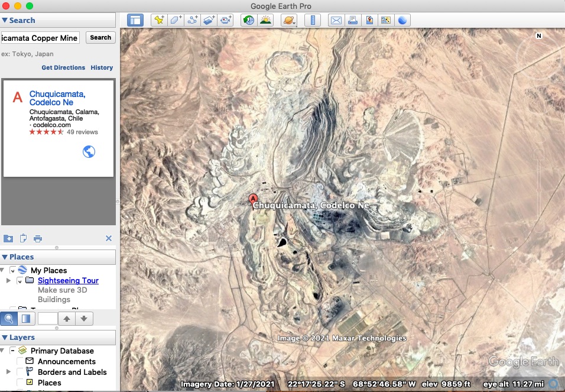This screenshot has width=565, height=392.
Task: Open the planet switcher dropdown
Action: coord(290,20)
